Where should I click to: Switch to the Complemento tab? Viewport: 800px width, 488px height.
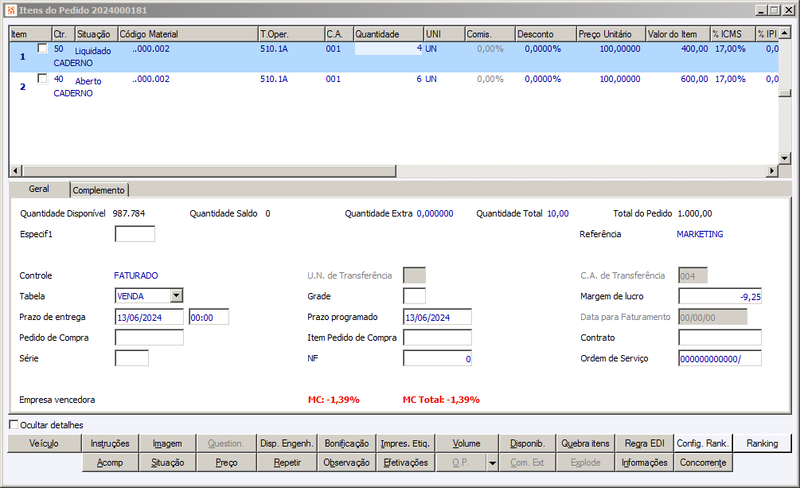(98, 190)
